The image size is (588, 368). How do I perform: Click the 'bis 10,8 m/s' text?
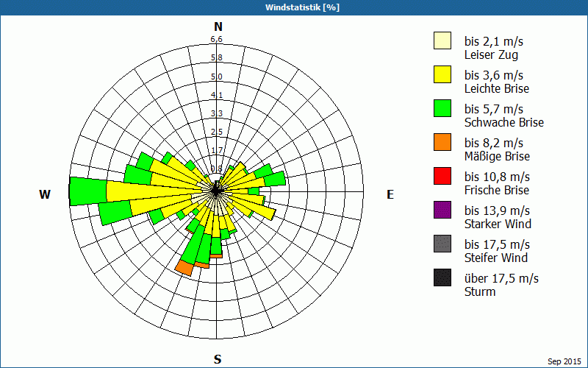(x=497, y=177)
